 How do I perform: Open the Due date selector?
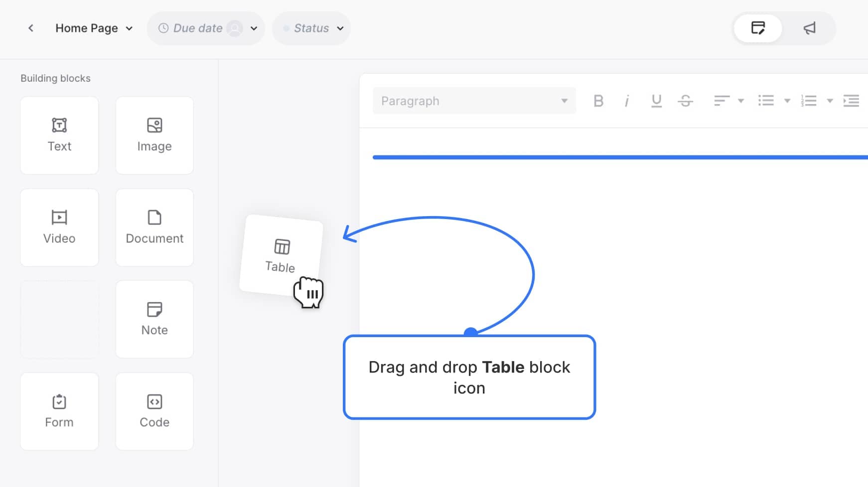(x=206, y=28)
